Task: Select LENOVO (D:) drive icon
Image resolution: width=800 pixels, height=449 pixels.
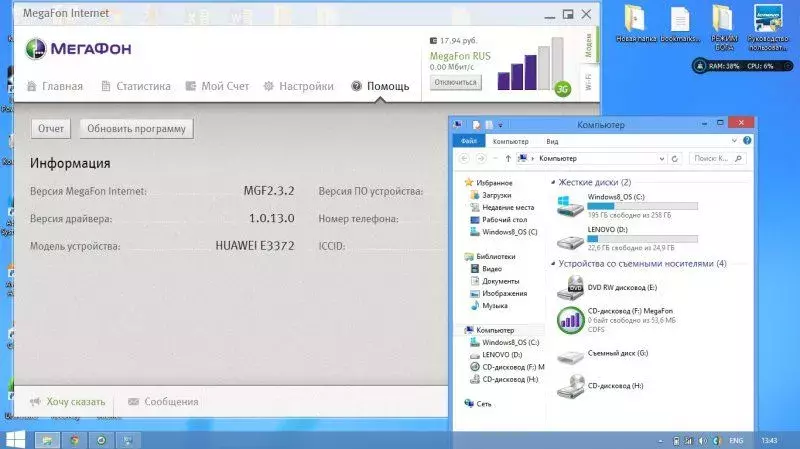Action: [570, 240]
